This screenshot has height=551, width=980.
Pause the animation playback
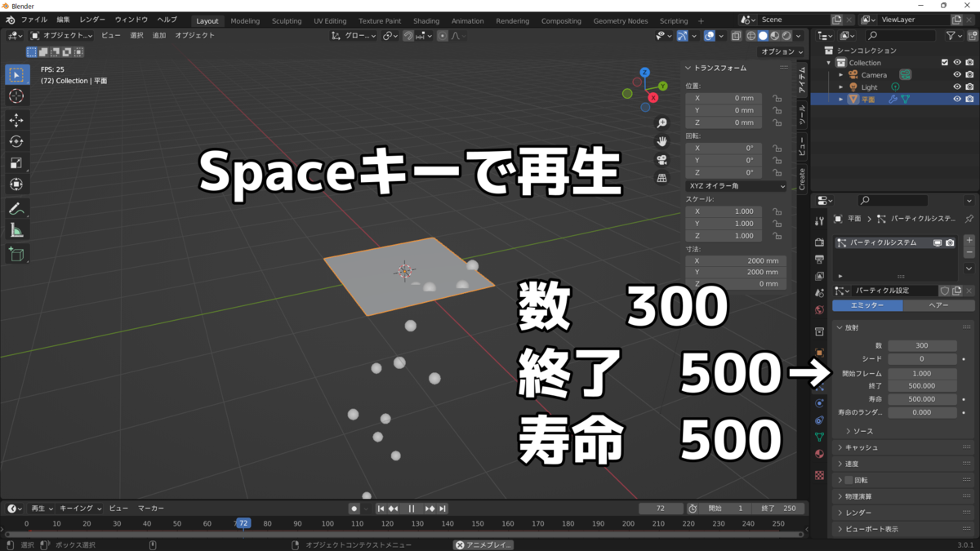[x=412, y=509]
